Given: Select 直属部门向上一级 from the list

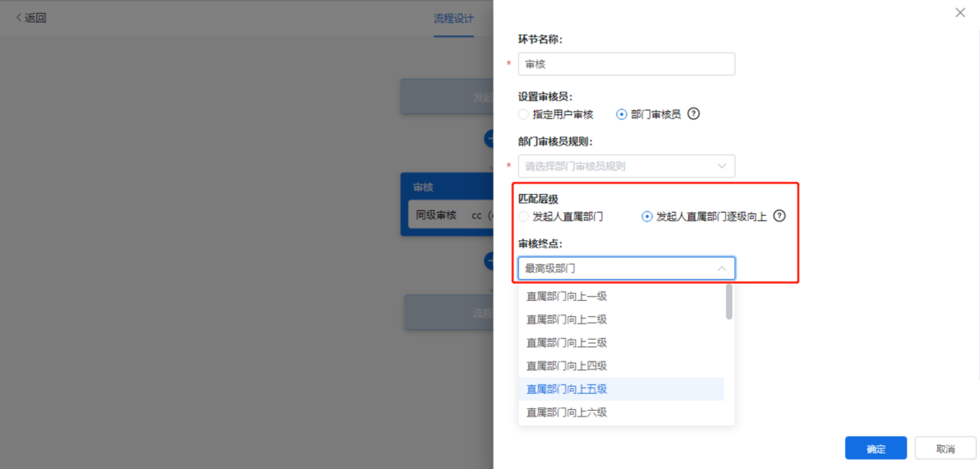Looking at the screenshot, I should (x=566, y=297).
